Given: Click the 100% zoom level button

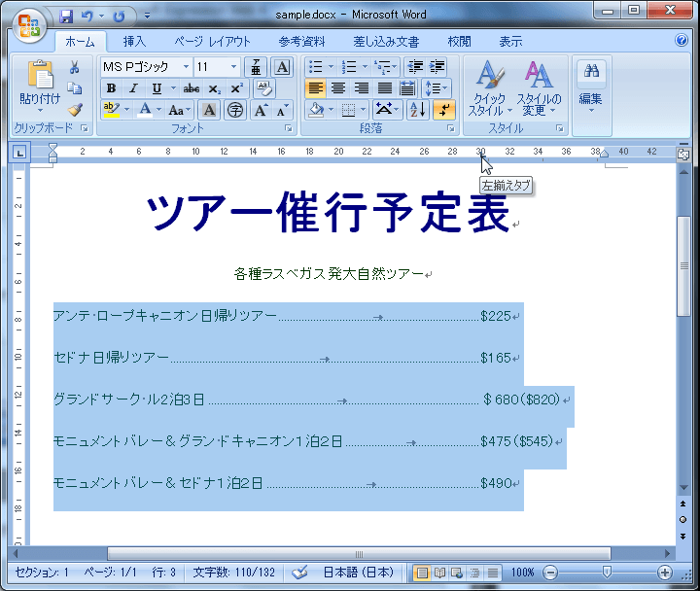Looking at the screenshot, I should click(522, 573).
